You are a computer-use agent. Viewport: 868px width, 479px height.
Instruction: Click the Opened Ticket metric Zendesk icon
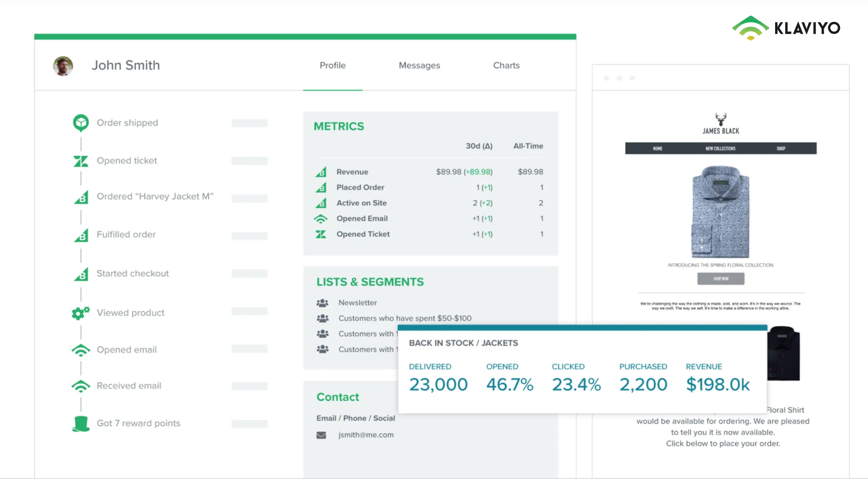pos(321,234)
